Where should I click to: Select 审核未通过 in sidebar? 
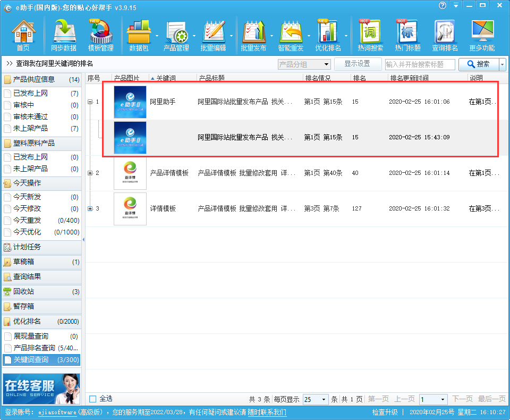[41, 117]
